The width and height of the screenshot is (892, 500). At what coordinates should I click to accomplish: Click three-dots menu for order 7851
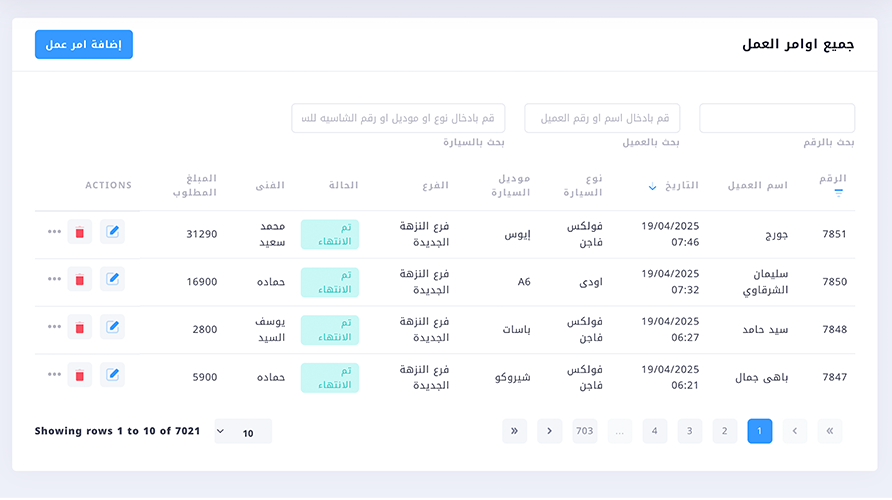[54, 232]
